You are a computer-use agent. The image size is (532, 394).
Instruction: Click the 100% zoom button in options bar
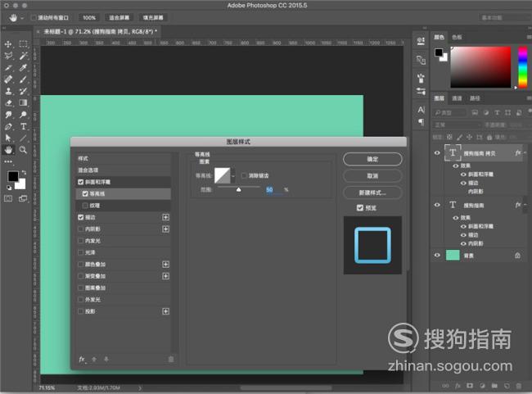89,18
